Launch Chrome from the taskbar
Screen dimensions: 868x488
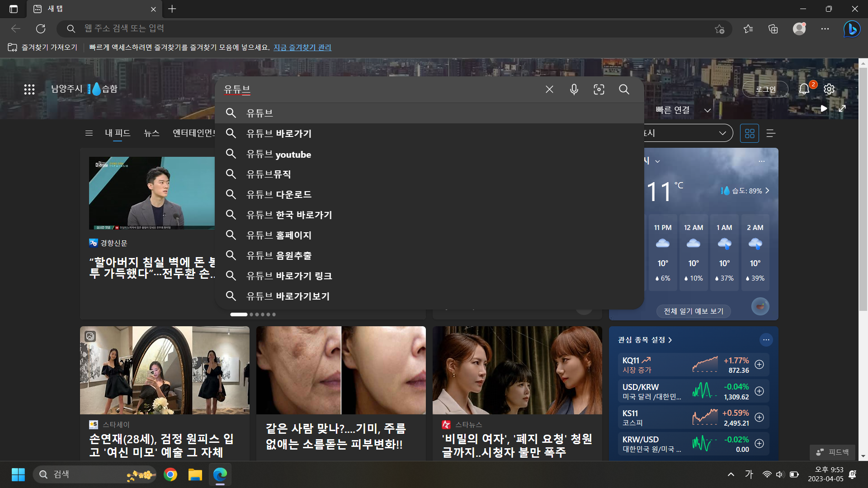(170, 475)
